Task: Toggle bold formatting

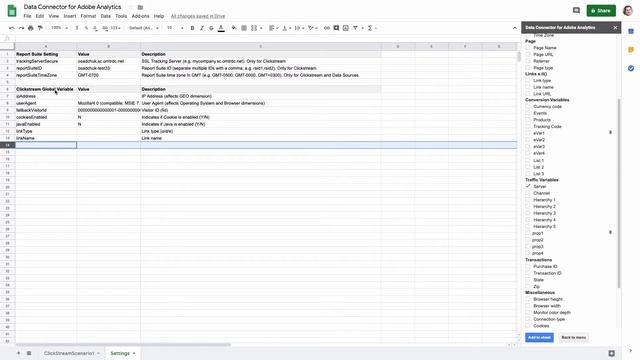Action: pyautogui.click(x=192, y=28)
